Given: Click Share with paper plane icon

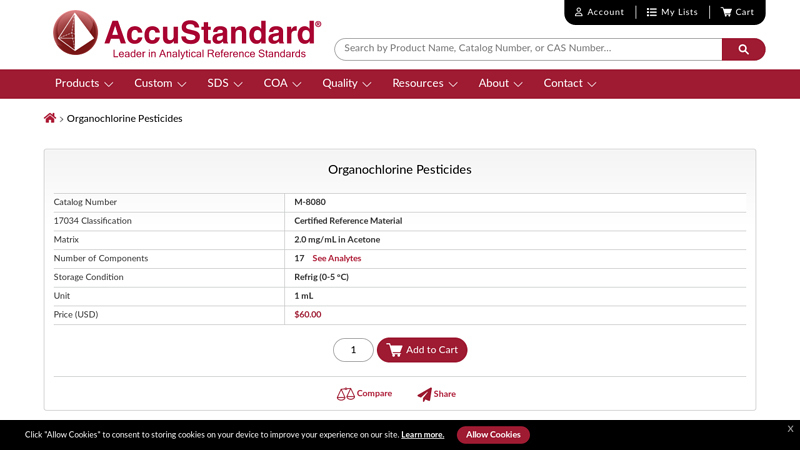Looking at the screenshot, I should point(437,394).
